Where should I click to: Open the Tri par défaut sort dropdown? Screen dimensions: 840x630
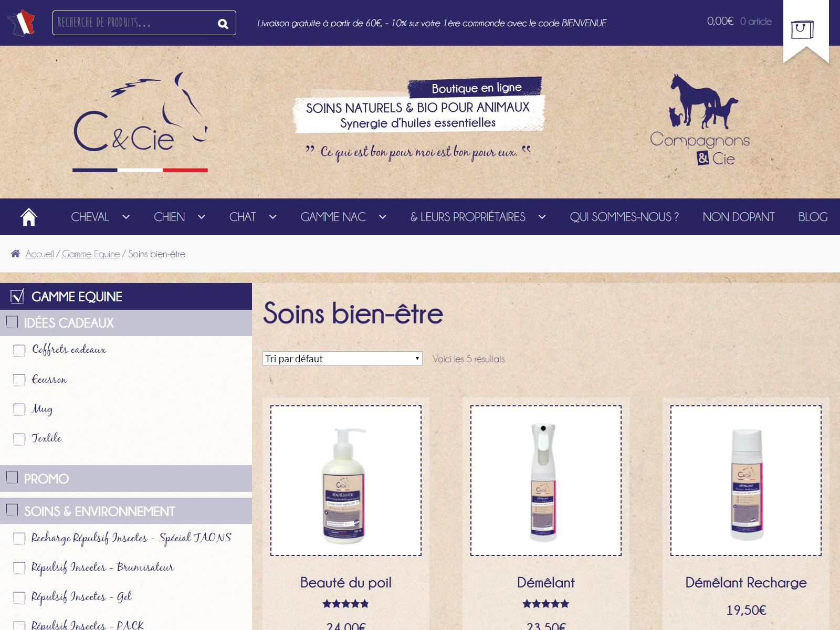(342, 359)
